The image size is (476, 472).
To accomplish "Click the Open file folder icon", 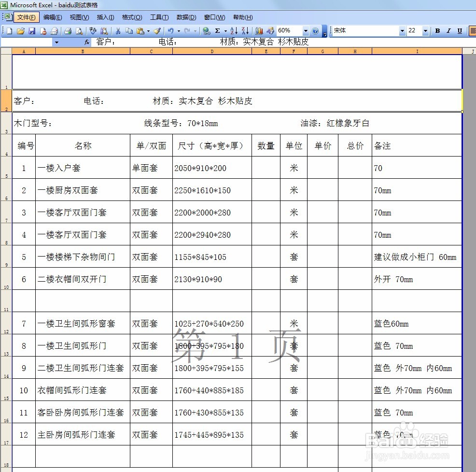I will tap(21, 30).
